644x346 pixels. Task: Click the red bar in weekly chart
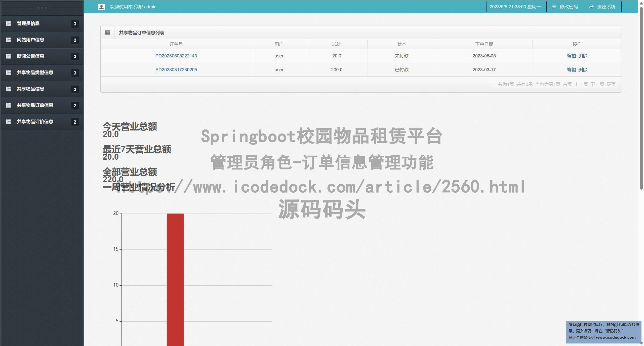click(175, 277)
